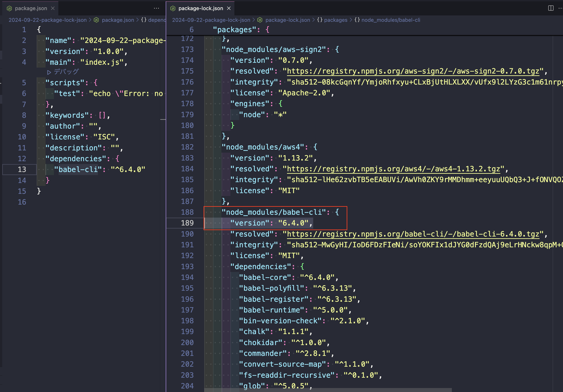The width and height of the screenshot is (563, 392).
Task: Open the packages breadcrumb dropdown
Action: click(x=335, y=20)
